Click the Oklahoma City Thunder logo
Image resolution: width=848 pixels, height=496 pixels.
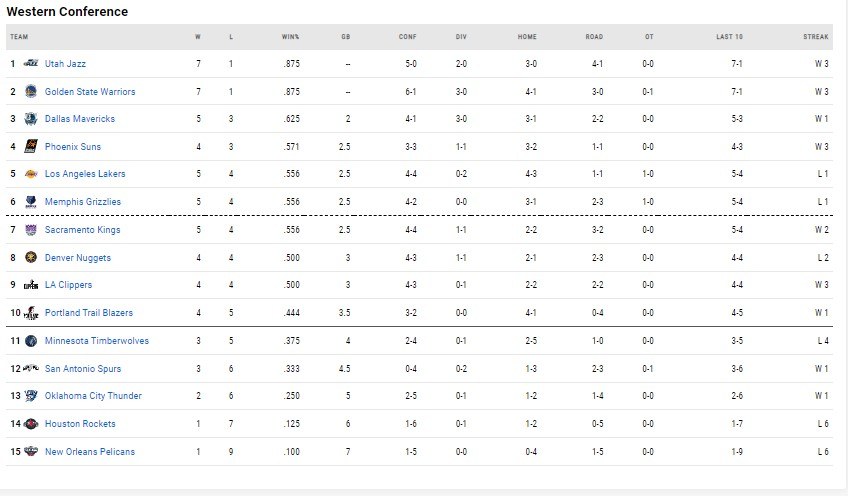(31, 396)
